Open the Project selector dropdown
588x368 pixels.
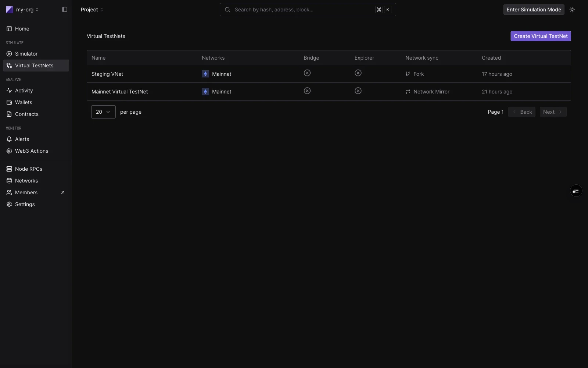pos(92,10)
